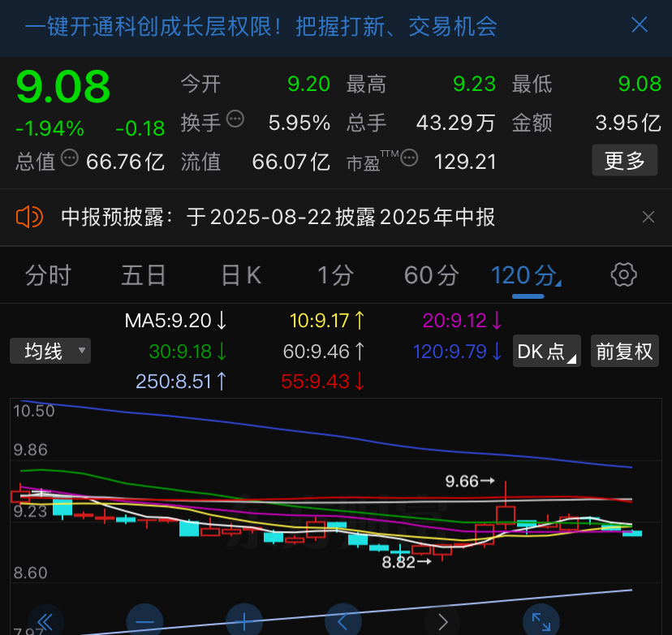Zoom in chart with plus button
The width and height of the screenshot is (672, 635).
coord(243,621)
